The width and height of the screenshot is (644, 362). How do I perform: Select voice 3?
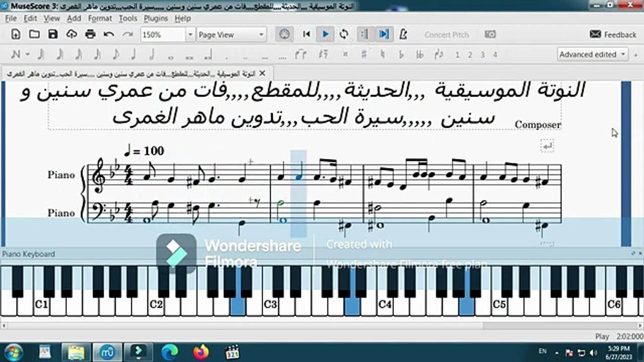click(x=482, y=55)
